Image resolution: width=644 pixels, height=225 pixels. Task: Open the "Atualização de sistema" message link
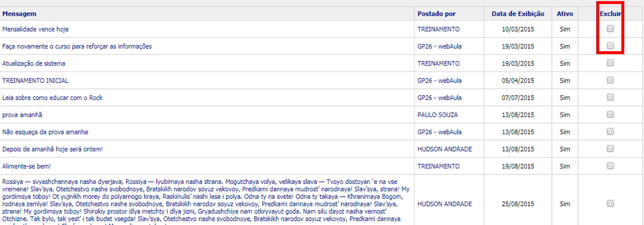(x=34, y=64)
